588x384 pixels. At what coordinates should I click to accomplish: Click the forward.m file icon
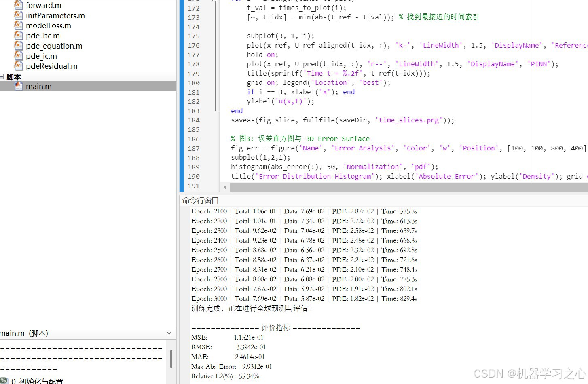pos(18,5)
